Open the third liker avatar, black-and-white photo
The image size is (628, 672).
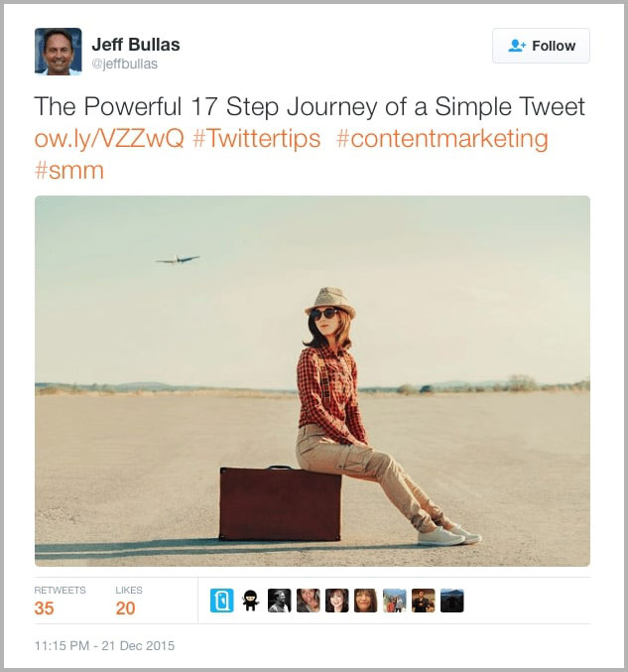(x=280, y=601)
